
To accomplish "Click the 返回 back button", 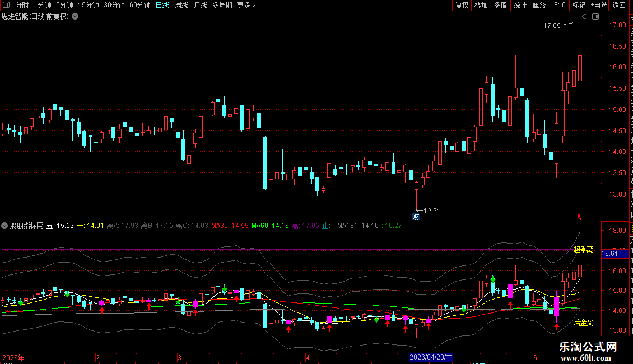I will (x=619, y=5).
